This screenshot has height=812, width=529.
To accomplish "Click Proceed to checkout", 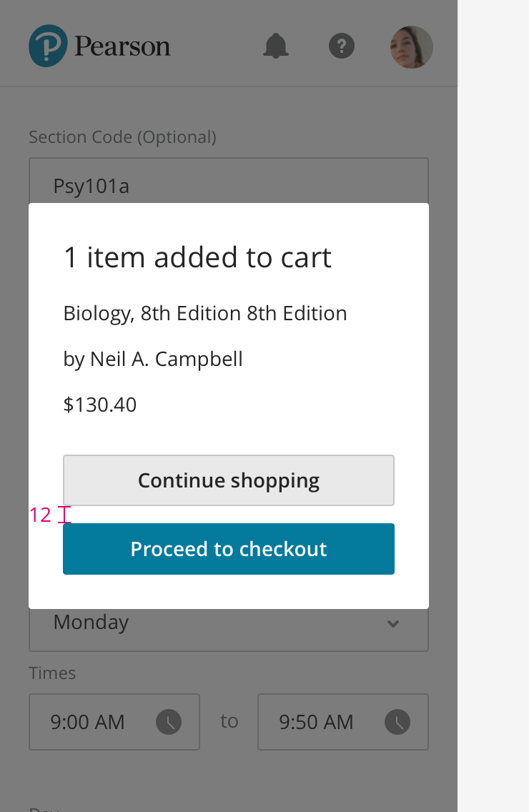I will tap(229, 549).
